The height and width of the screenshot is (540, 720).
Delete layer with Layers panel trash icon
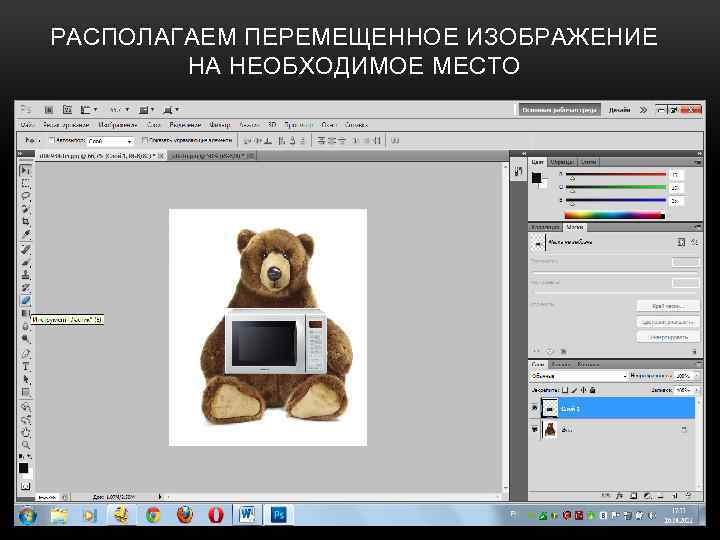[x=688, y=495]
